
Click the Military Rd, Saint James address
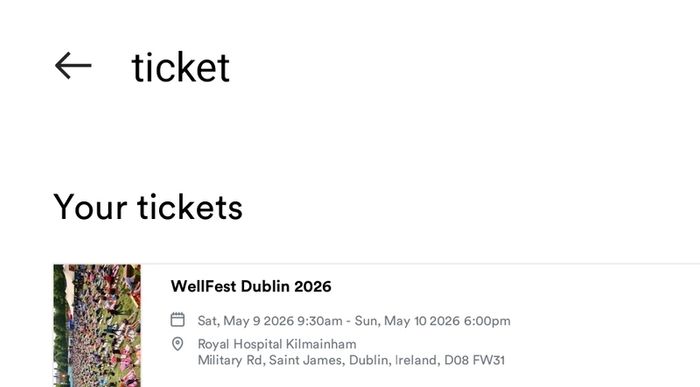click(270, 360)
